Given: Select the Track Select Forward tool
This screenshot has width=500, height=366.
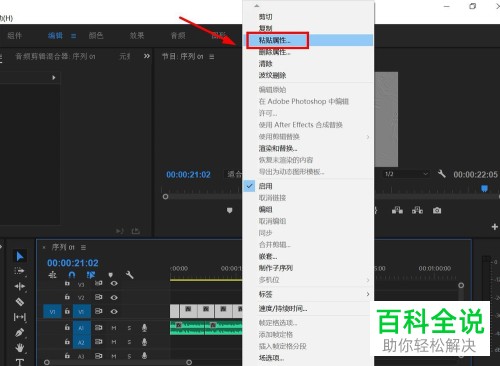Looking at the screenshot, I should [x=19, y=271].
